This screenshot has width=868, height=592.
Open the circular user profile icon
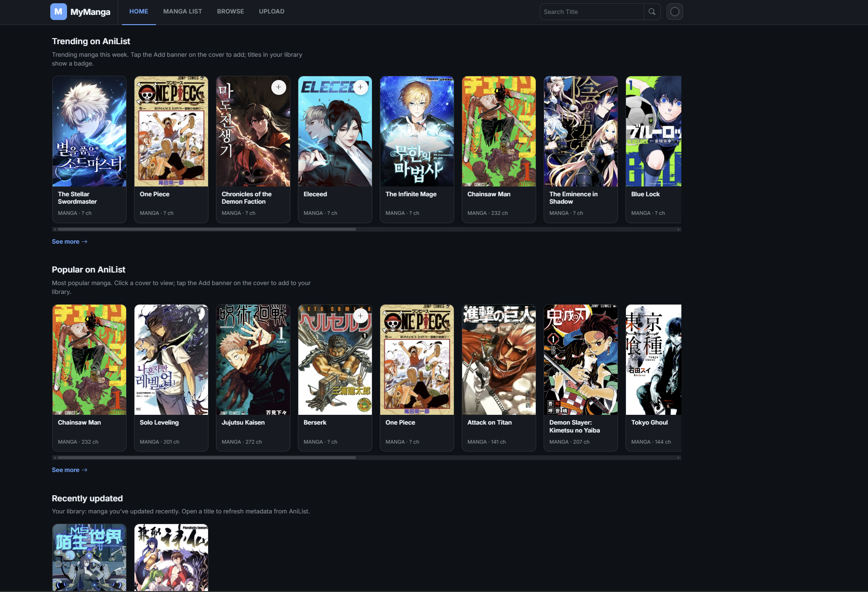674,12
